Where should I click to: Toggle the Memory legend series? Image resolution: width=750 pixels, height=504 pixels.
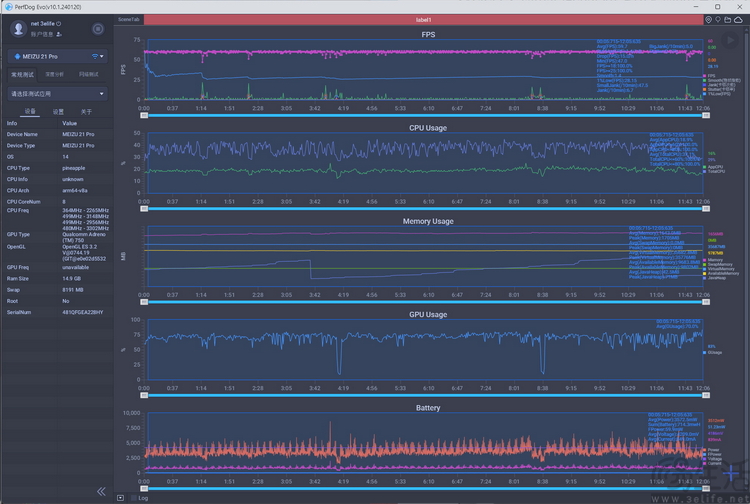(x=713, y=260)
